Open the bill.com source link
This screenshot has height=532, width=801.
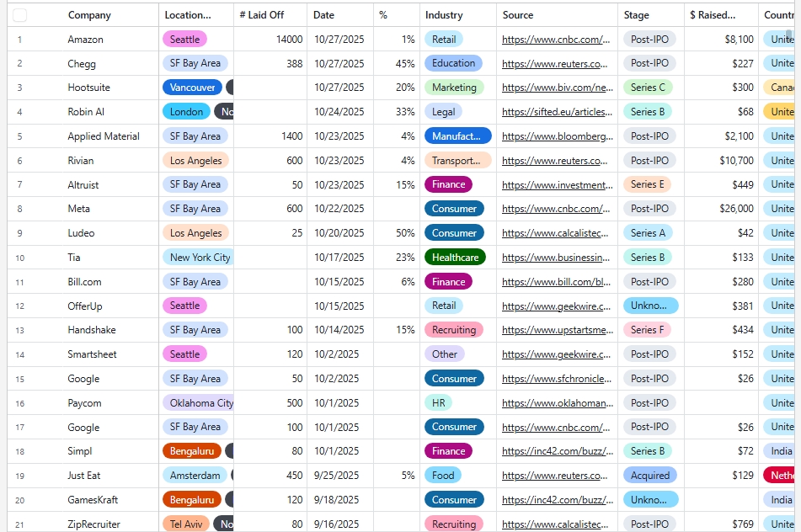click(x=556, y=282)
